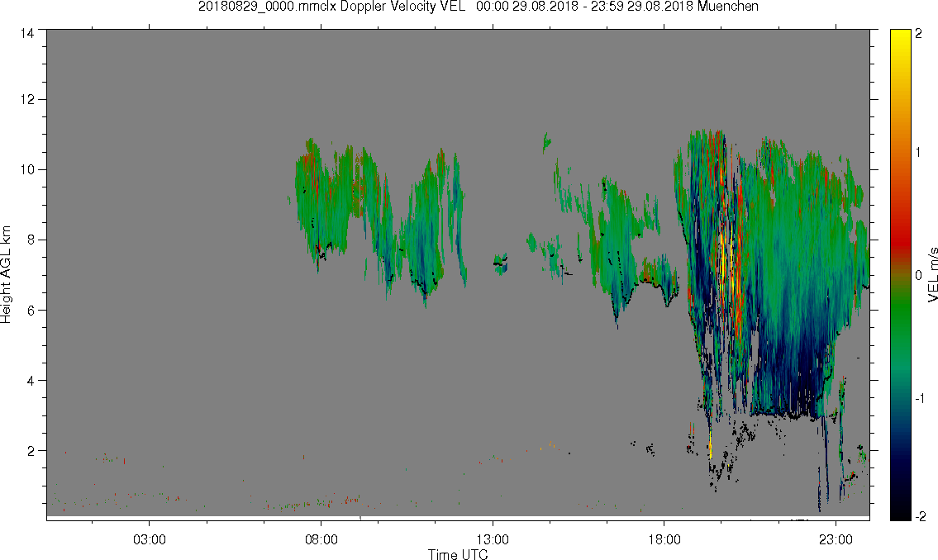Image resolution: width=938 pixels, height=560 pixels.
Task: Select the '03:00' time axis label
Action: point(149,540)
